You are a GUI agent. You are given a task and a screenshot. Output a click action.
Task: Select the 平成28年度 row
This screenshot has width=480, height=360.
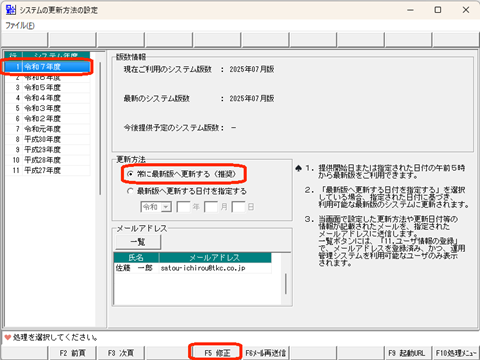[x=48, y=160]
